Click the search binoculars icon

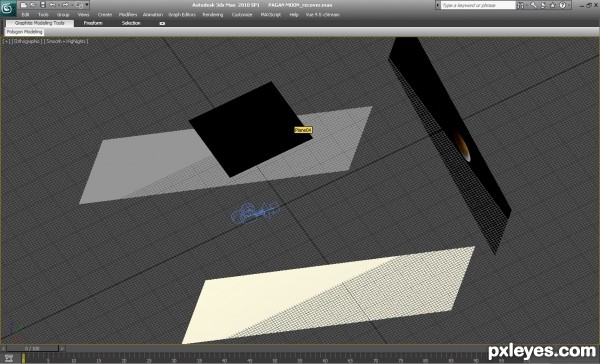(x=520, y=5)
